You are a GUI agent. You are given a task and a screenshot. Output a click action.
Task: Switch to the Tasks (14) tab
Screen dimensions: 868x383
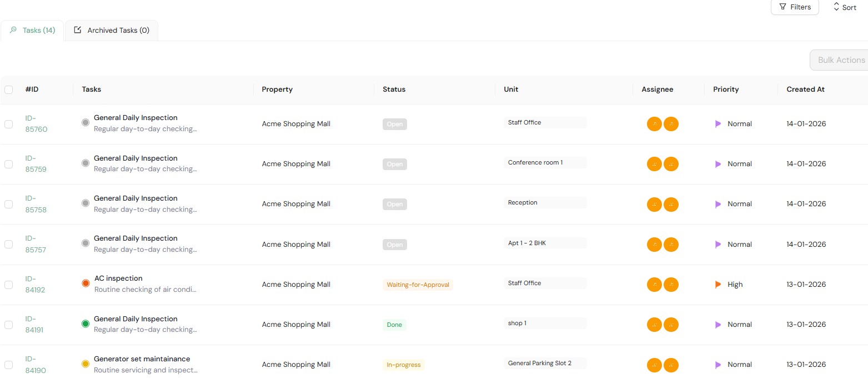(32, 31)
